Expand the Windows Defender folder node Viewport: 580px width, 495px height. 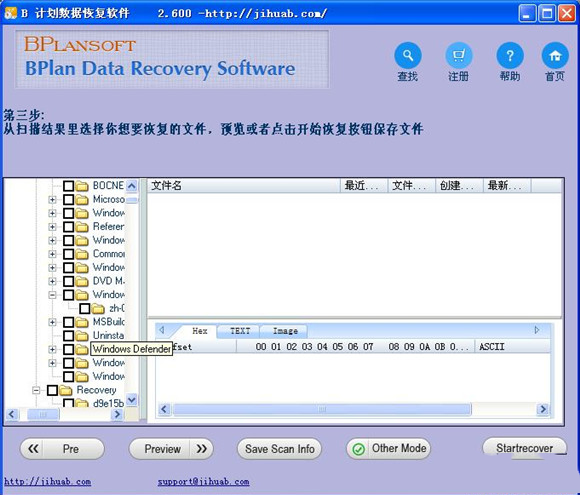[52, 349]
